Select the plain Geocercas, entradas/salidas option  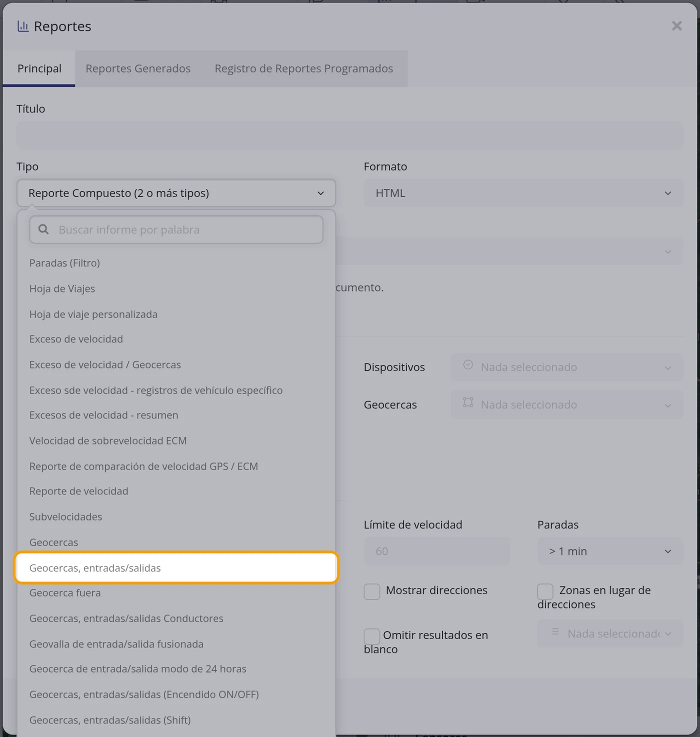point(176,567)
